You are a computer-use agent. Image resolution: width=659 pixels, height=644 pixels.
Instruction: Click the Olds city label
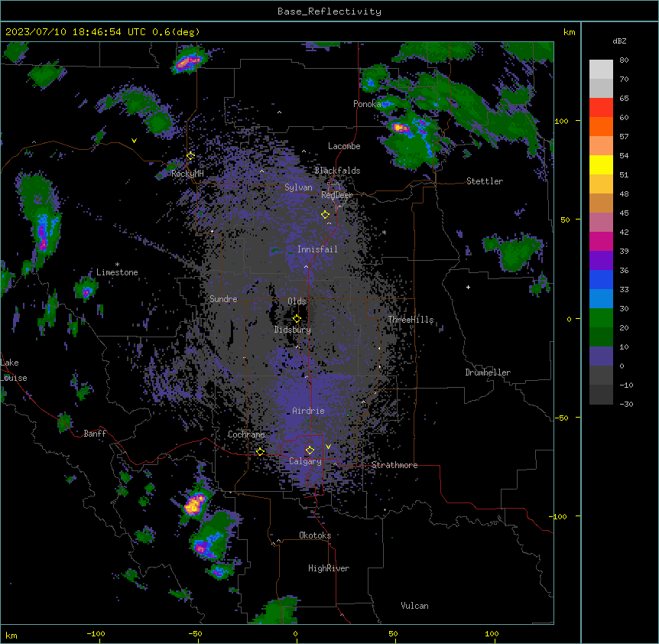[297, 301]
